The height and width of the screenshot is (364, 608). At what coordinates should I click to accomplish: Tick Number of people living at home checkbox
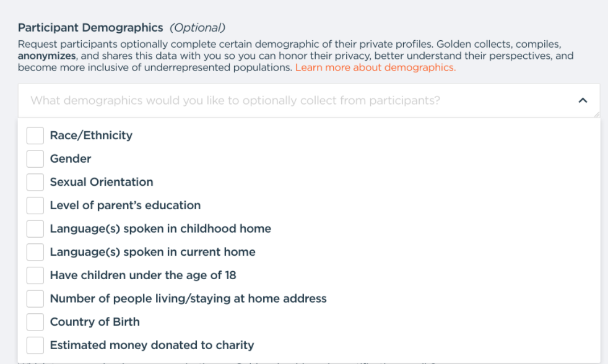pyautogui.click(x=35, y=299)
